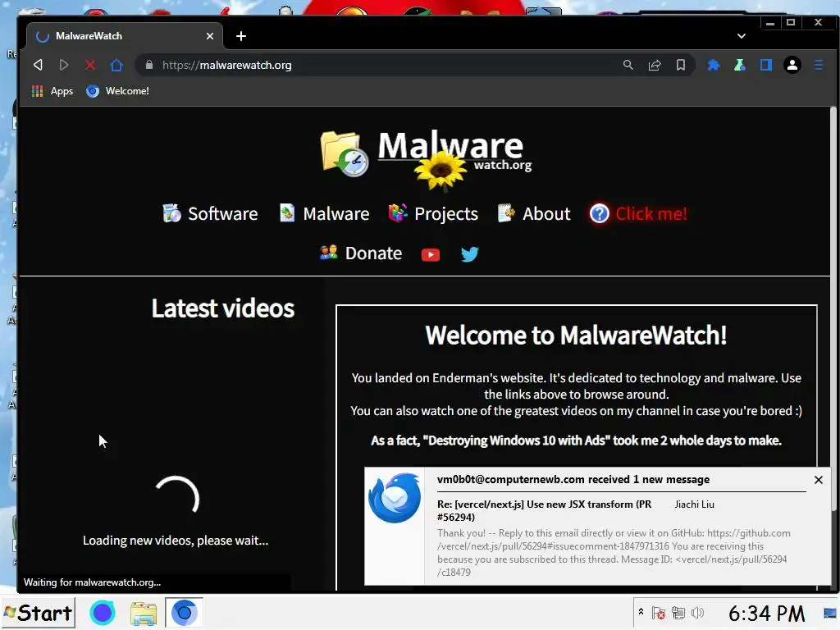Image resolution: width=840 pixels, height=630 pixels.
Task: Click the 6:34 PM clock
Action: pos(766,614)
